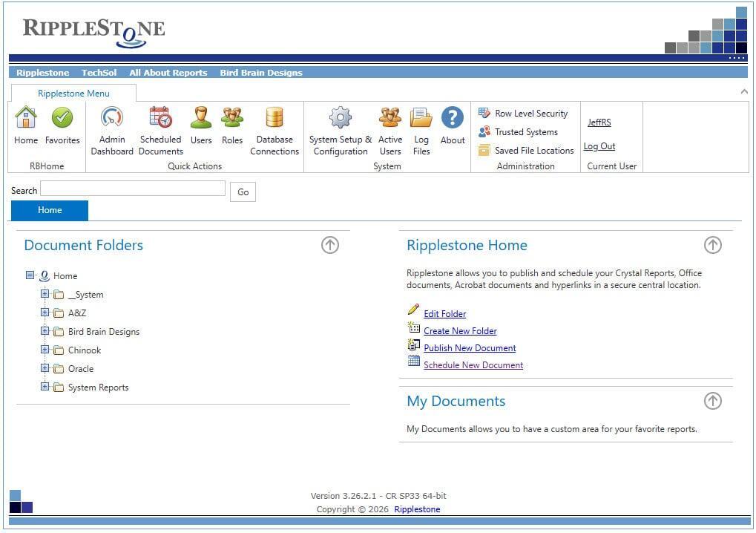Click the Publish New Document link
This screenshot has width=756, height=533.
tap(470, 348)
